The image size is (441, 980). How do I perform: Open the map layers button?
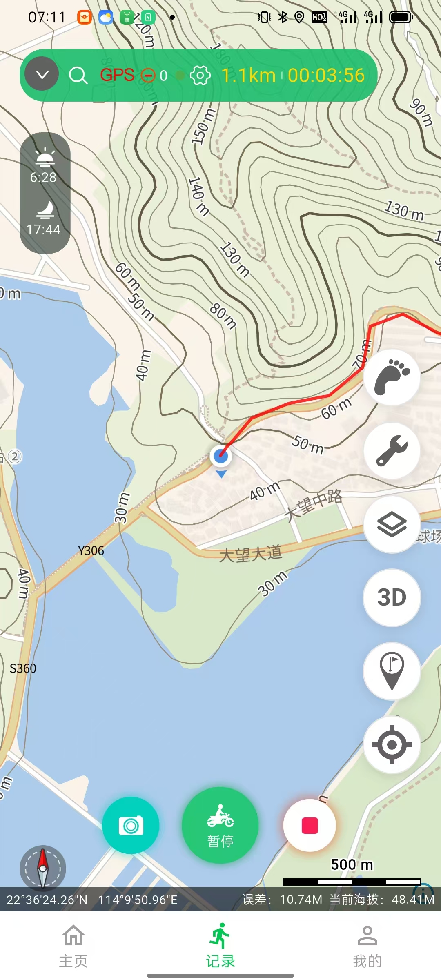(x=392, y=524)
